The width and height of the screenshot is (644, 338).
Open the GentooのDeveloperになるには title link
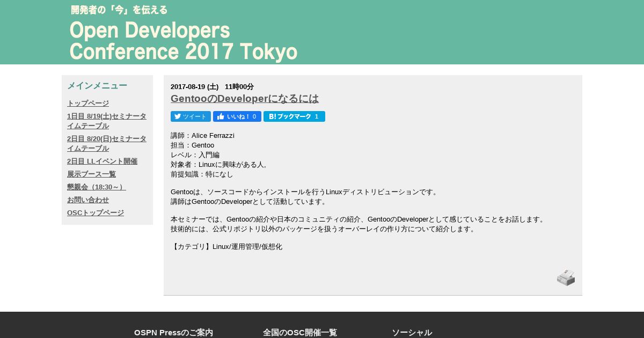245,99
